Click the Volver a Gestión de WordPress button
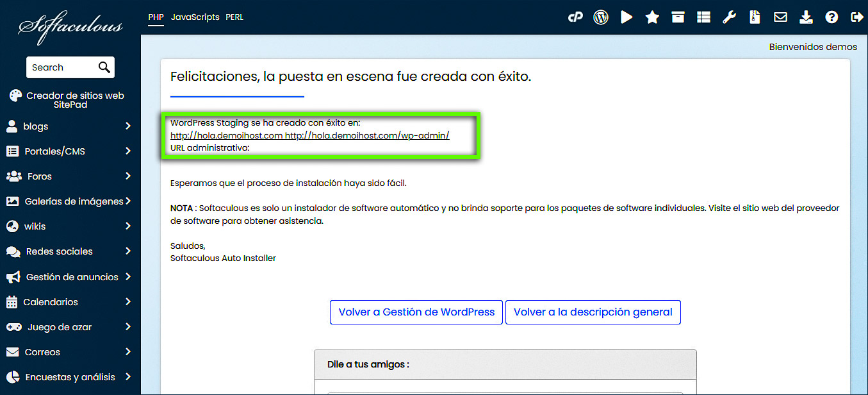The width and height of the screenshot is (868, 395). point(416,312)
